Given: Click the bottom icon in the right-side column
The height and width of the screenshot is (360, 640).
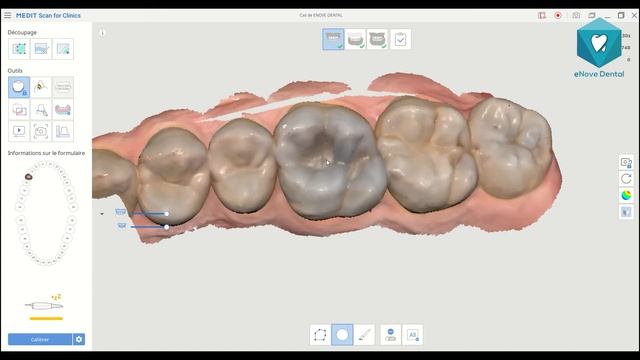Looking at the screenshot, I should 626,212.
